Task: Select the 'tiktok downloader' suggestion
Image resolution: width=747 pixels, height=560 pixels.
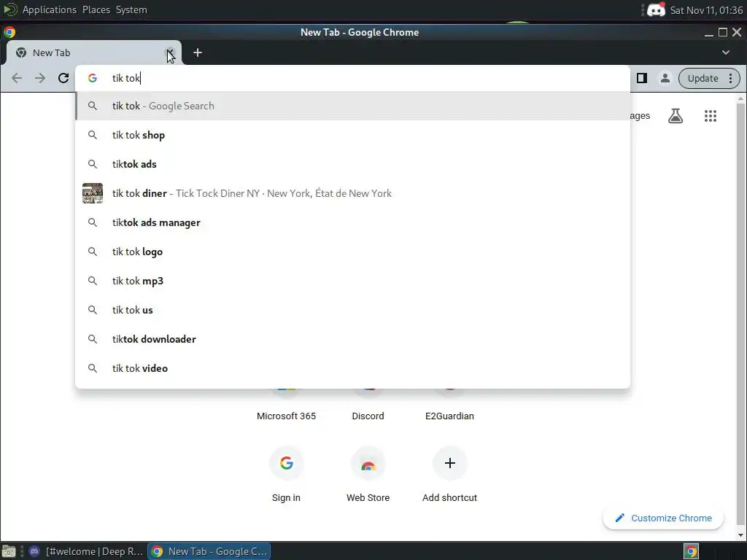Action: click(352, 339)
